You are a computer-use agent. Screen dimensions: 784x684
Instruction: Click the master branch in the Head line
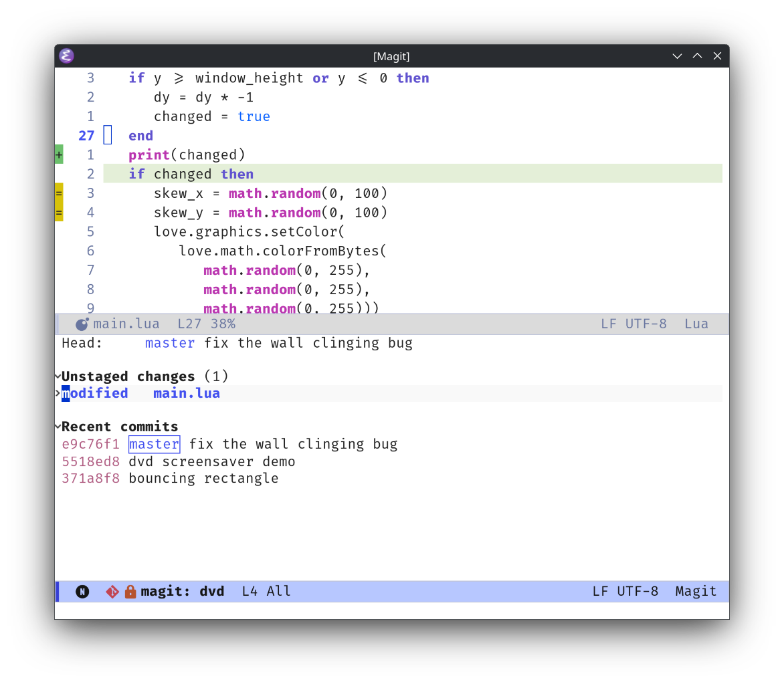[170, 343]
